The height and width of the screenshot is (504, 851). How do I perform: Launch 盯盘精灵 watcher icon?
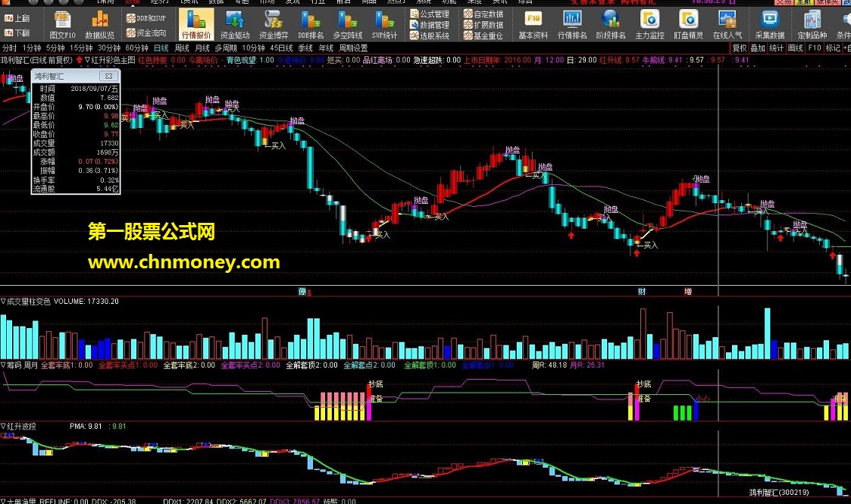pos(688,25)
